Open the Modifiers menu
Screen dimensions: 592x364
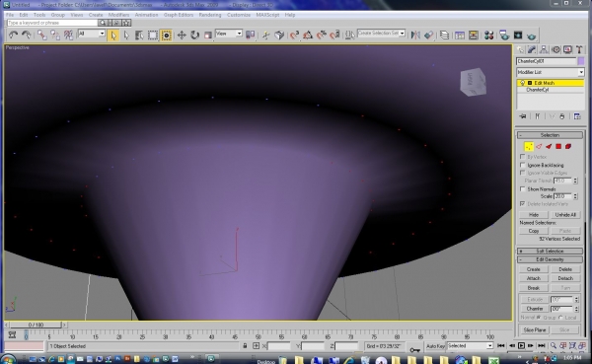click(x=119, y=15)
